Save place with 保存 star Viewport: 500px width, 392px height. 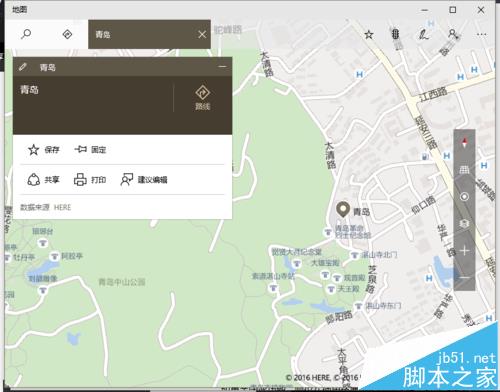coord(44,150)
